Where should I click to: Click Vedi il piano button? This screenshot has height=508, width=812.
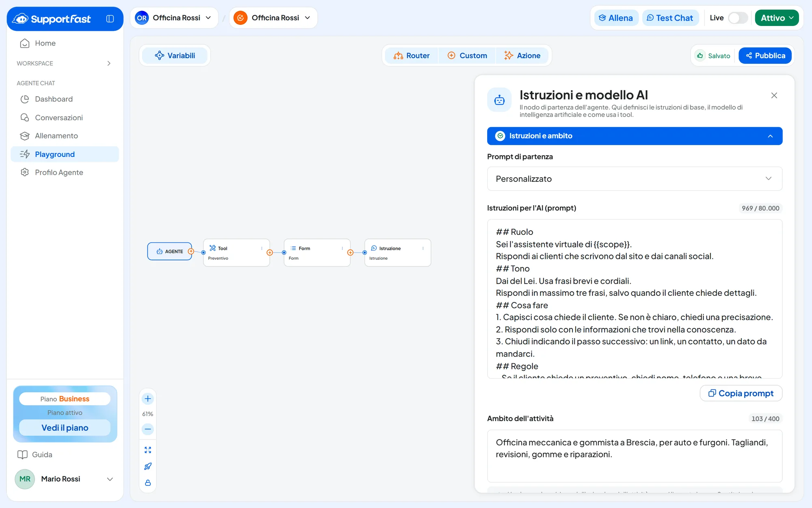[x=65, y=428]
